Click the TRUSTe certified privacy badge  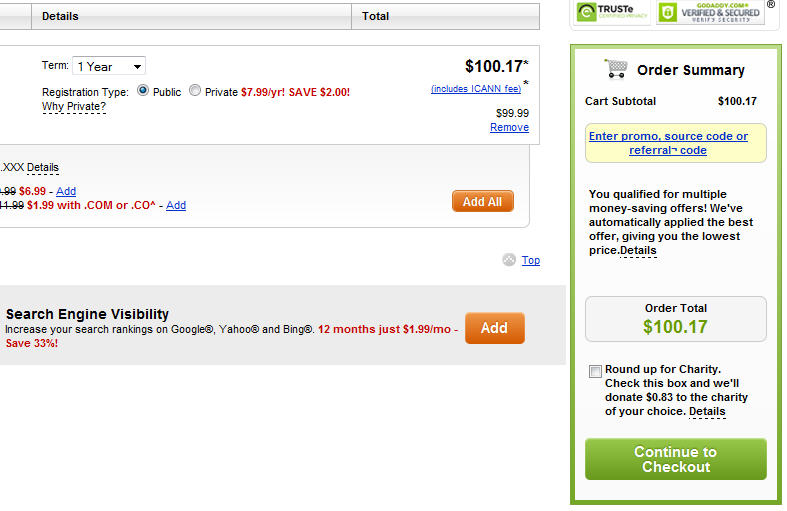tap(612, 12)
